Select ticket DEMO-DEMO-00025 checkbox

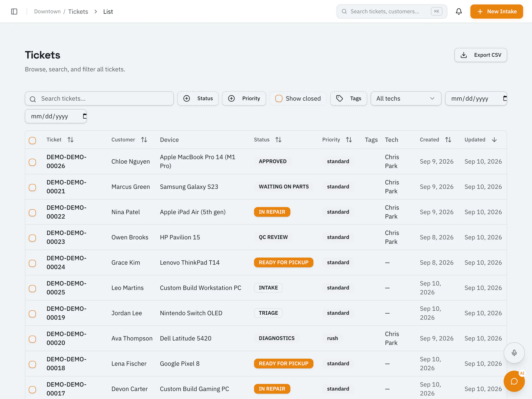pos(32,289)
